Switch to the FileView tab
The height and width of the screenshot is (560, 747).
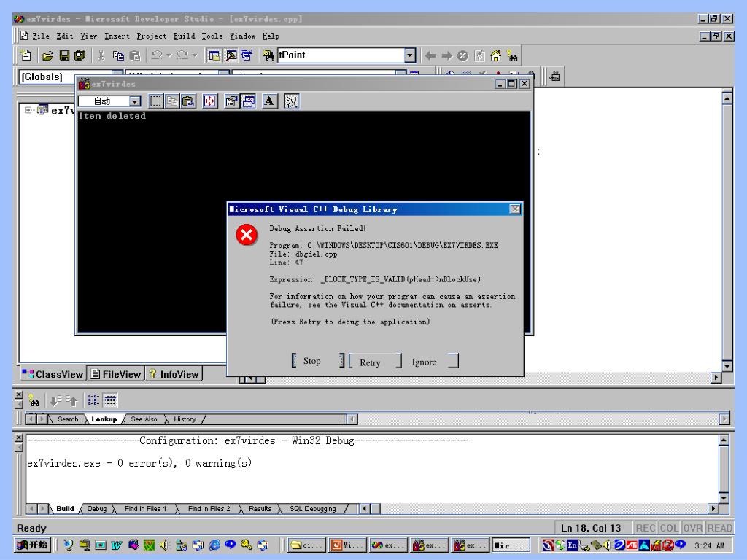pos(116,374)
